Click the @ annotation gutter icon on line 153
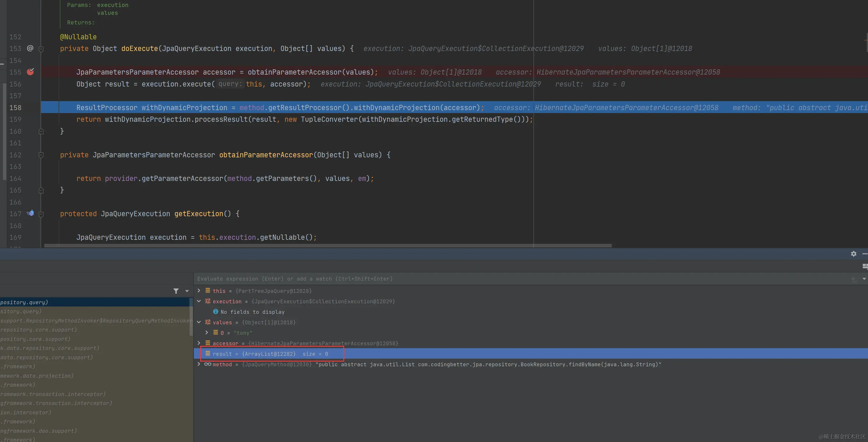This screenshot has height=442, width=868. point(30,48)
